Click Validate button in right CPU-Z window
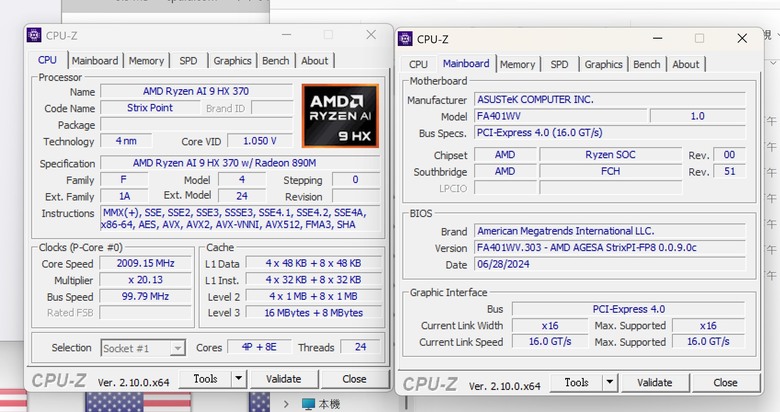 [x=655, y=382]
